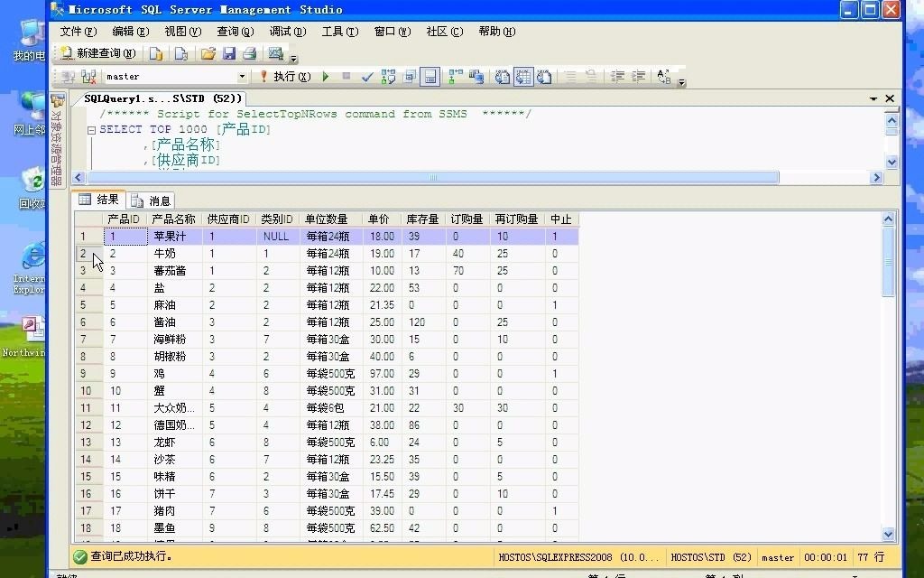Open the 查询 menu
Viewport: 924px width, 578px height.
click(x=235, y=31)
